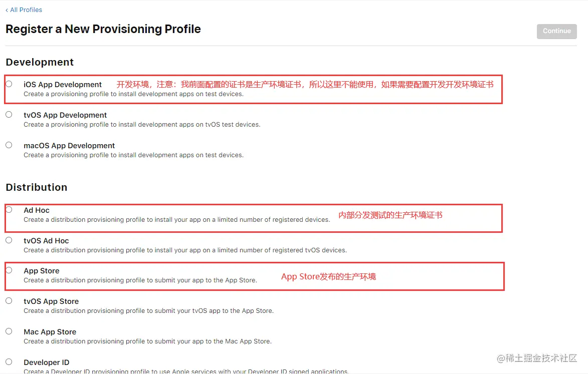Screen dimensions: 588x374
Task: Choose the App Store distribution option
Action: (x=9, y=269)
